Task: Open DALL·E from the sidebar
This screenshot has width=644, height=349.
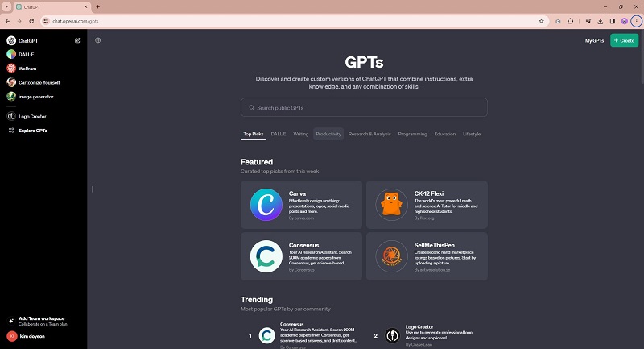Action: [x=26, y=54]
